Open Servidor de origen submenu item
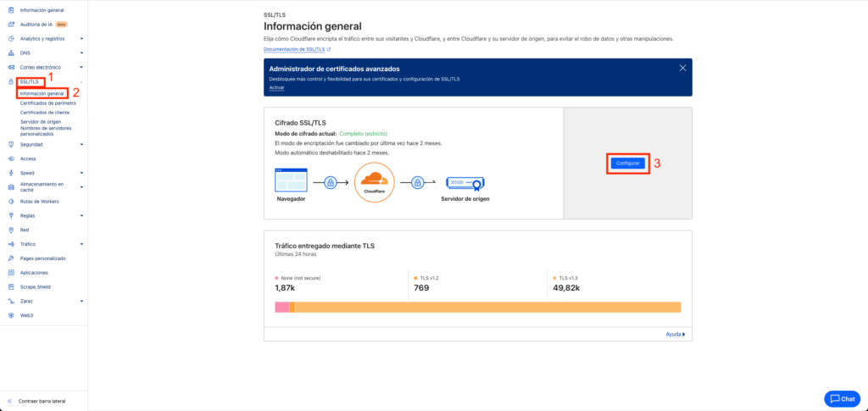868x411 pixels. 41,122
